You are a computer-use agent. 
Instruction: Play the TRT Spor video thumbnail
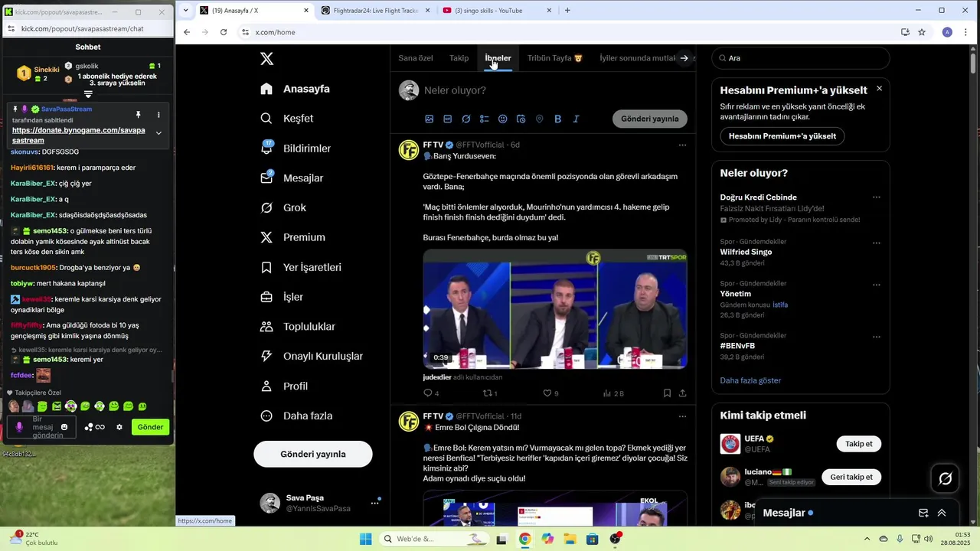[555, 308]
